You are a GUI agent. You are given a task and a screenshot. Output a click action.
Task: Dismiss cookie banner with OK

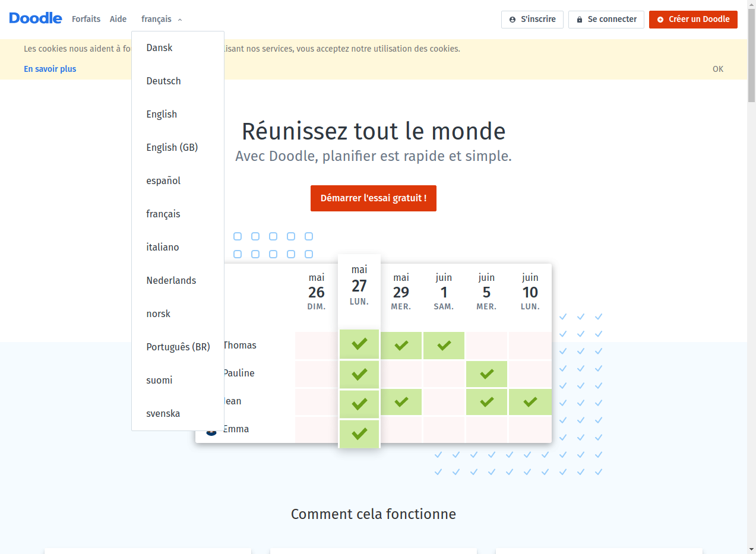[x=718, y=69]
